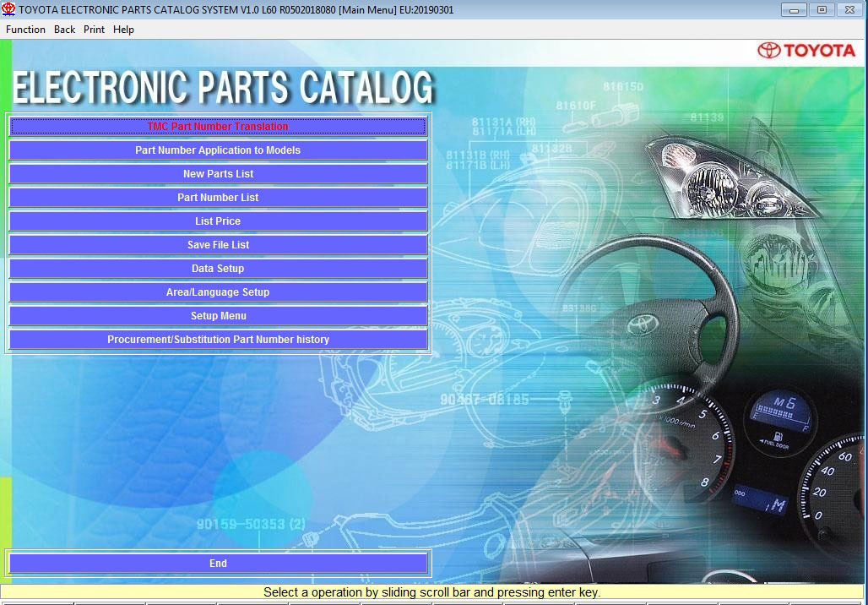Choose the New Parts List option
Viewport: 868px width, 605px height.
click(218, 174)
